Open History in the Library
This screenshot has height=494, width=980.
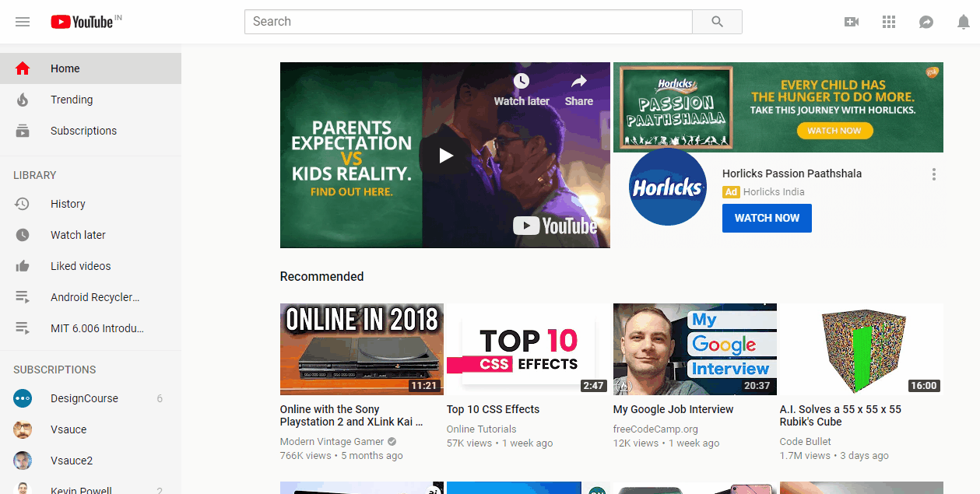(x=90, y=204)
